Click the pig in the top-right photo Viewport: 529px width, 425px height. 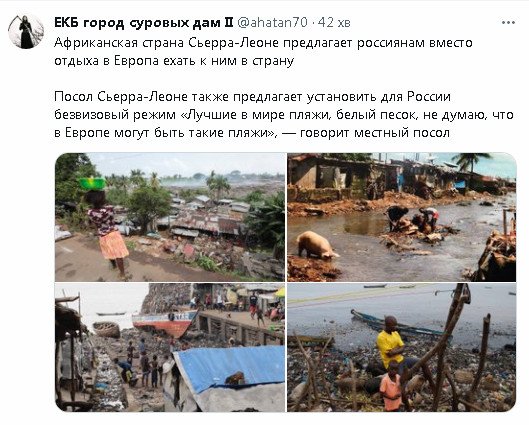click(x=317, y=245)
